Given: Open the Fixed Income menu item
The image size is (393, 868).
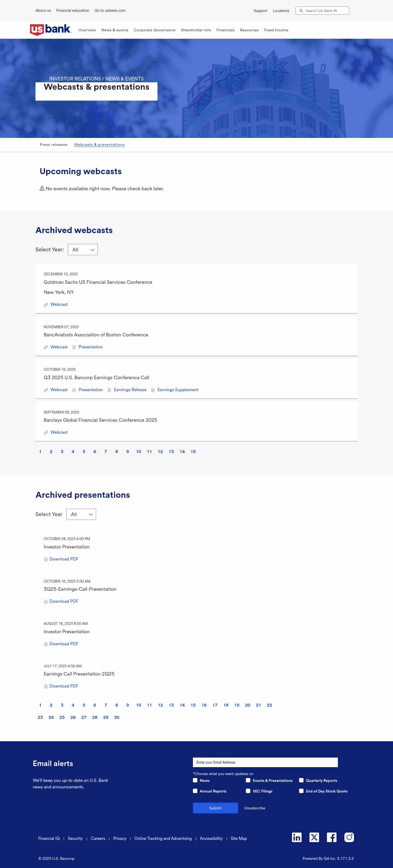Looking at the screenshot, I should click(x=276, y=30).
